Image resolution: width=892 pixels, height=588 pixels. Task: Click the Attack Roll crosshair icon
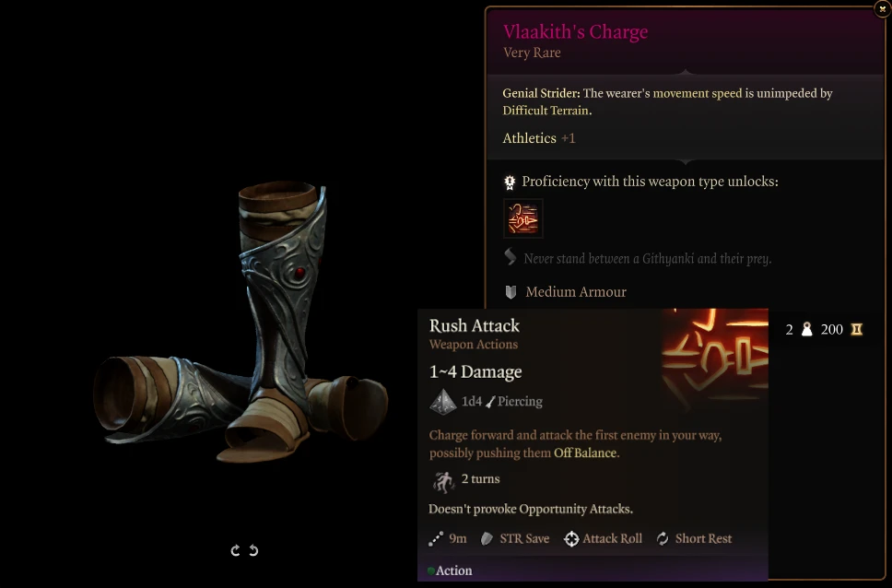[571, 538]
